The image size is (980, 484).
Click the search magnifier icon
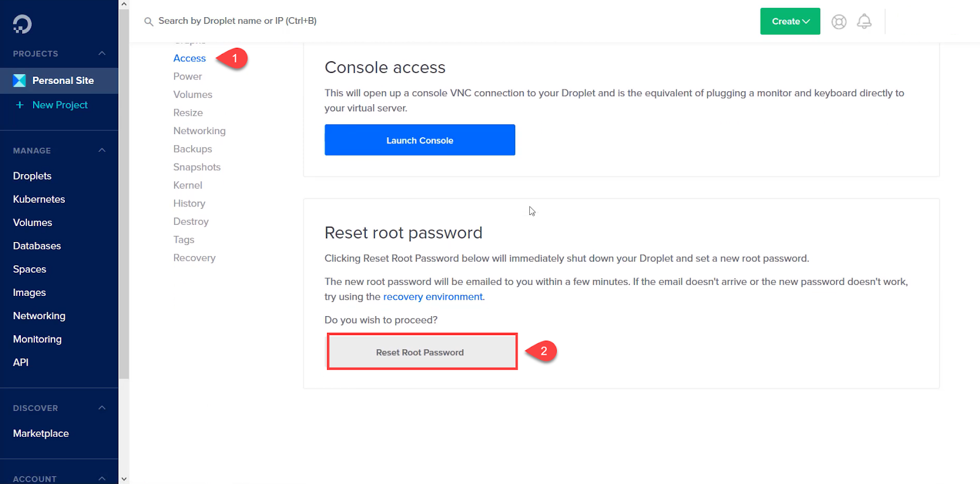[149, 21]
